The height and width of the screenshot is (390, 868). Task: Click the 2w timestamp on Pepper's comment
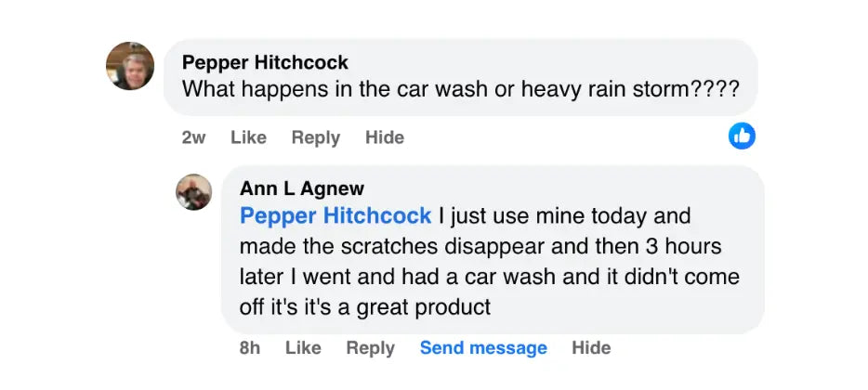193,137
